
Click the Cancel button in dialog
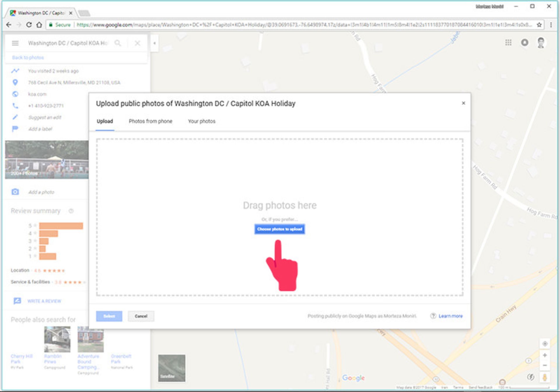pos(141,316)
